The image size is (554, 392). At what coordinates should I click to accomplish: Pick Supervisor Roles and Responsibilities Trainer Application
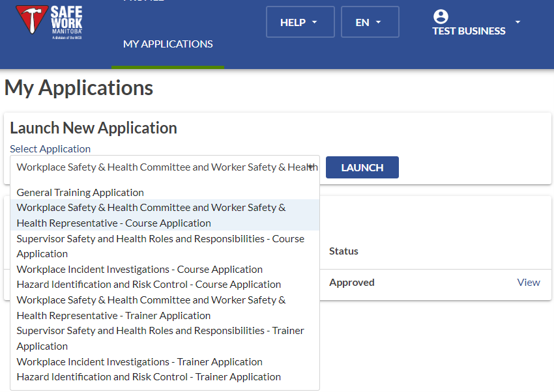(x=160, y=339)
